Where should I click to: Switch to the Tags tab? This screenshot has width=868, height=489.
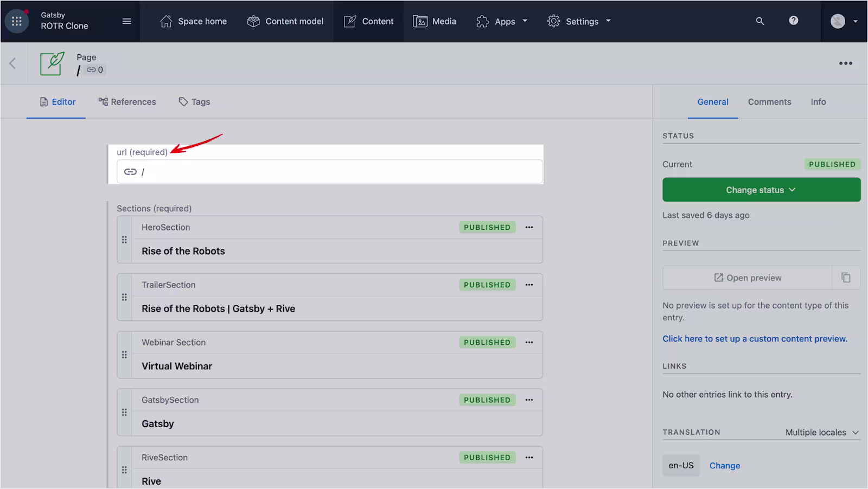pos(194,102)
